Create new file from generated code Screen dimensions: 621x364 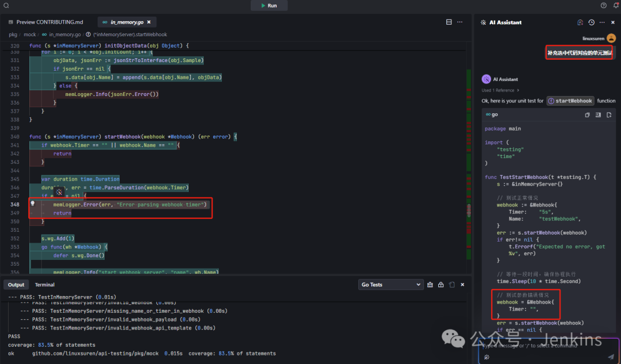coord(609,115)
